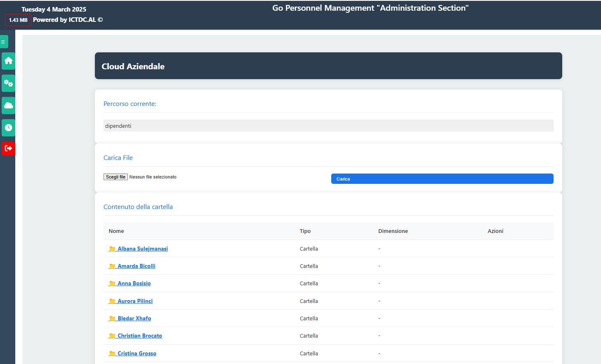
Task: Open the clock sidebar icon
Action: coord(8,128)
